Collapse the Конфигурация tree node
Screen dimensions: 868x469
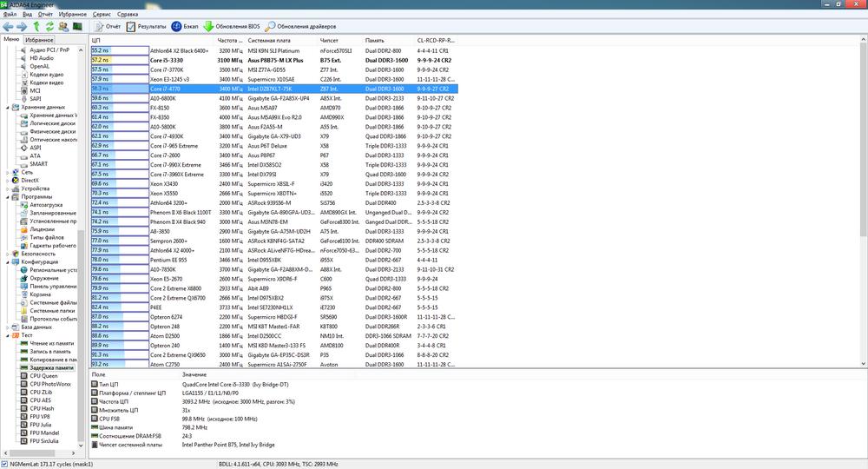tap(8, 262)
